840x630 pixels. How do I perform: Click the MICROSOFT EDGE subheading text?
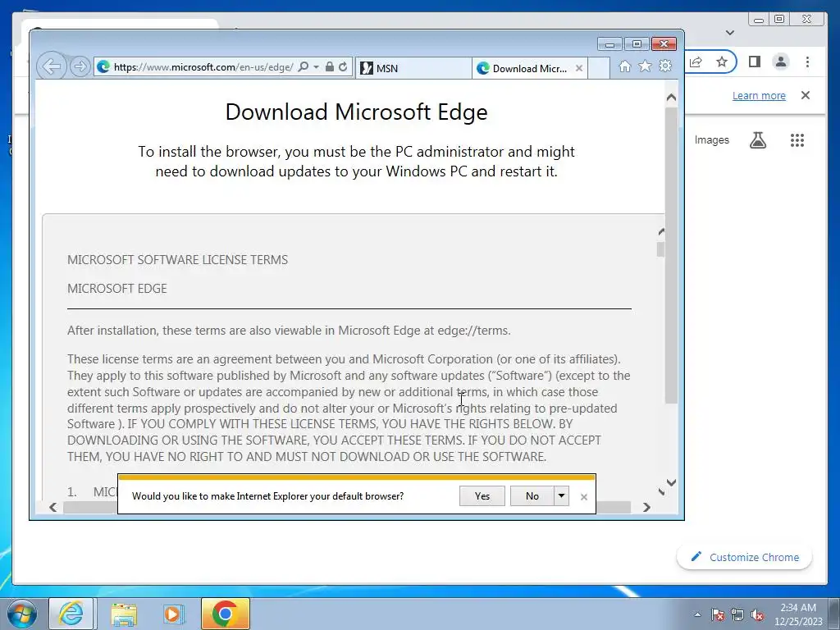pos(116,289)
